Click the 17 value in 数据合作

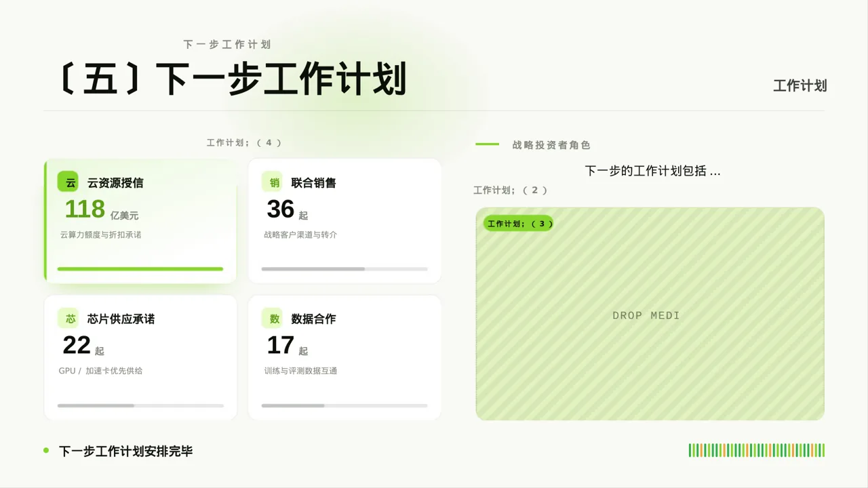pyautogui.click(x=281, y=346)
